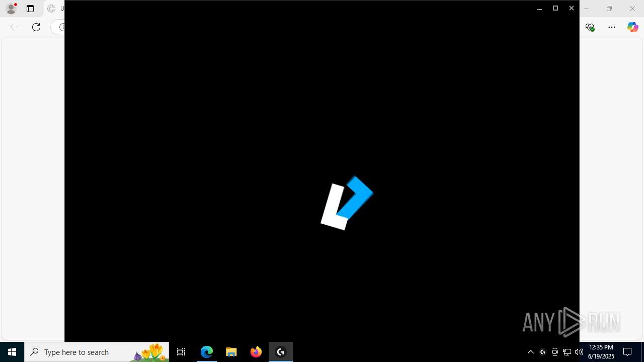
Task: Select the Edge browser tab with globe icon
Action: 54,9
